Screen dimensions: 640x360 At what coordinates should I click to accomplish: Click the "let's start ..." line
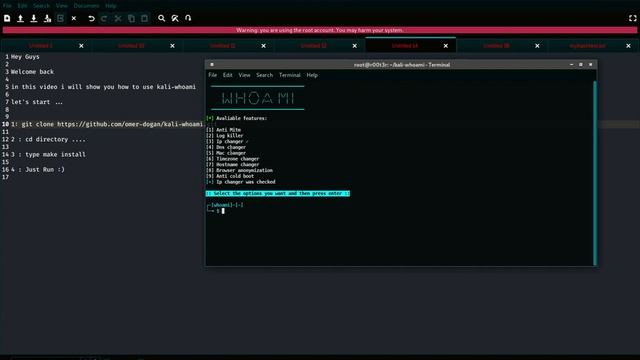(x=37, y=102)
